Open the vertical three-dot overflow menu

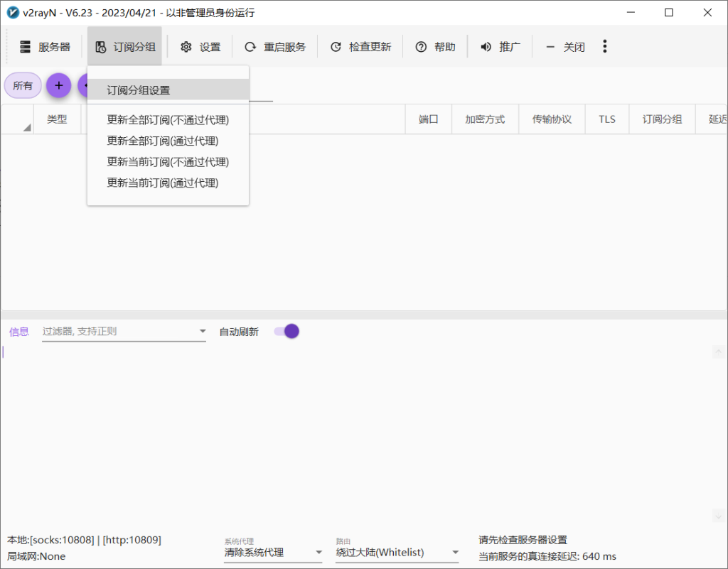pos(605,46)
